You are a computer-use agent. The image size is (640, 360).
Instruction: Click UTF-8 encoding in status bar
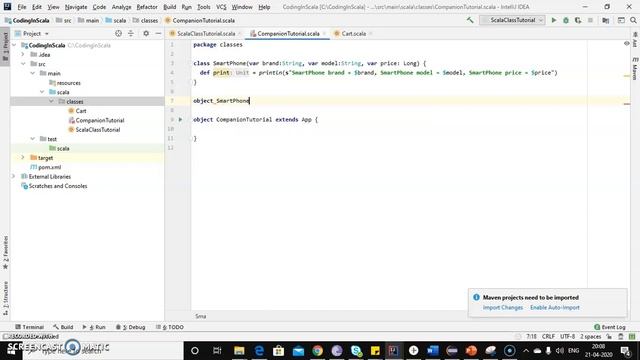pos(567,337)
